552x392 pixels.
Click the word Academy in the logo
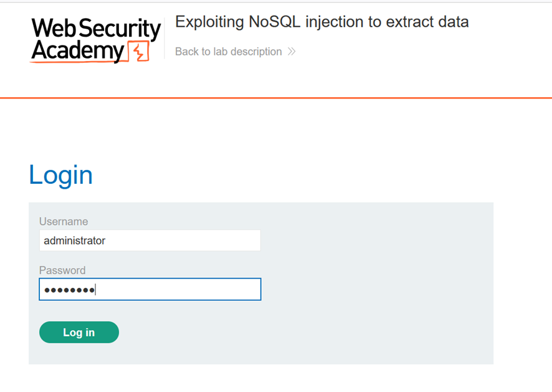pos(78,51)
